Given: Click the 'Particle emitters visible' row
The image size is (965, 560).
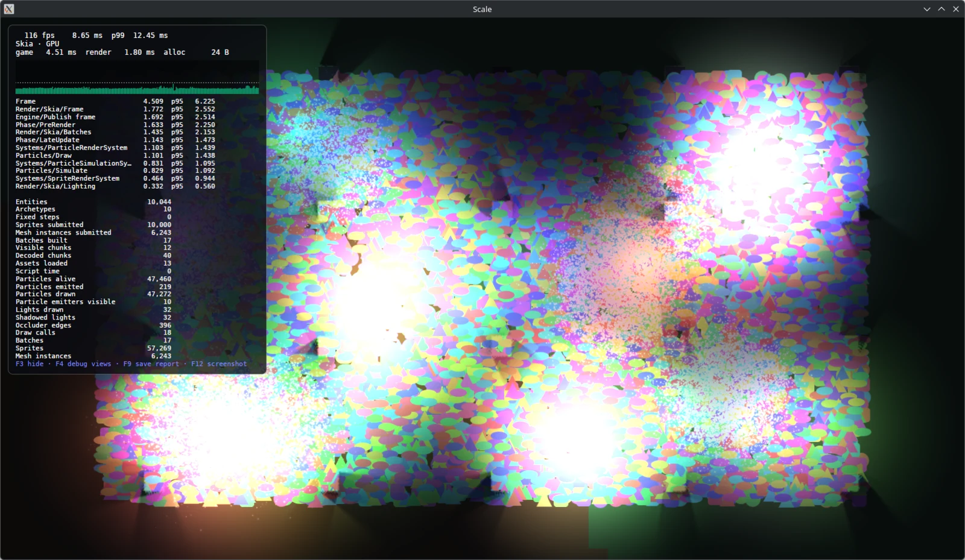Looking at the screenshot, I should tap(93, 302).
